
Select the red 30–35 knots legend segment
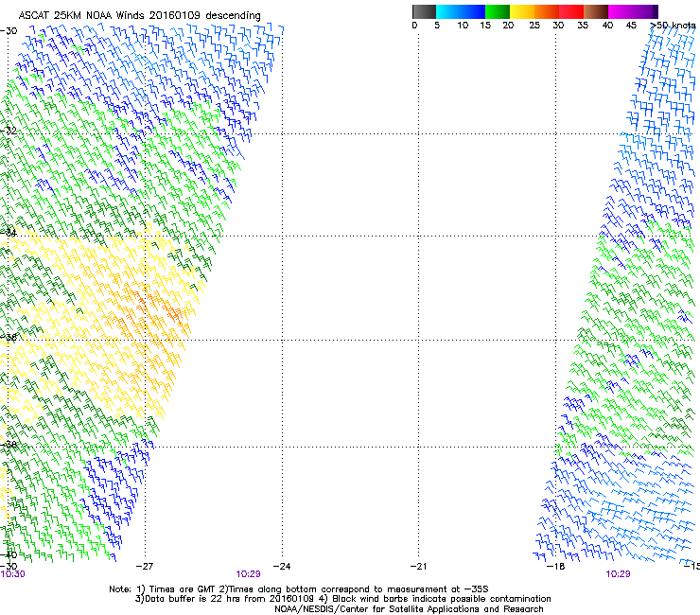click(x=571, y=11)
